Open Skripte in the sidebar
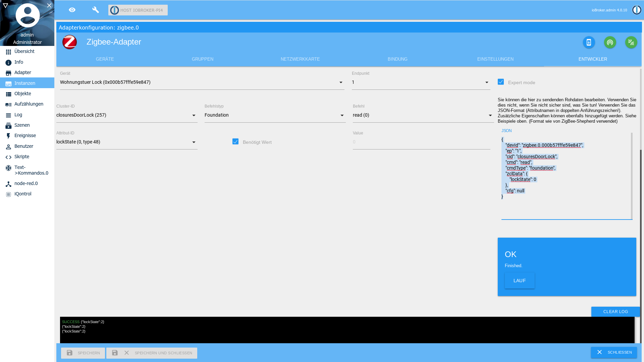This screenshot has height=362, width=644. 27,157
